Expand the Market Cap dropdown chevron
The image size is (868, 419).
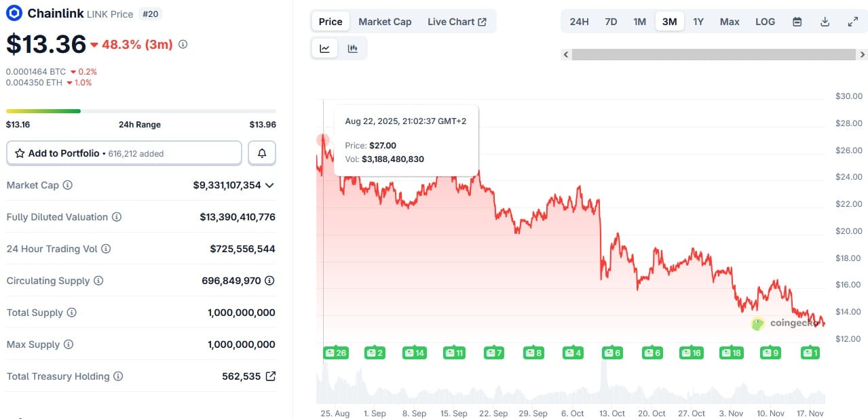(270, 185)
